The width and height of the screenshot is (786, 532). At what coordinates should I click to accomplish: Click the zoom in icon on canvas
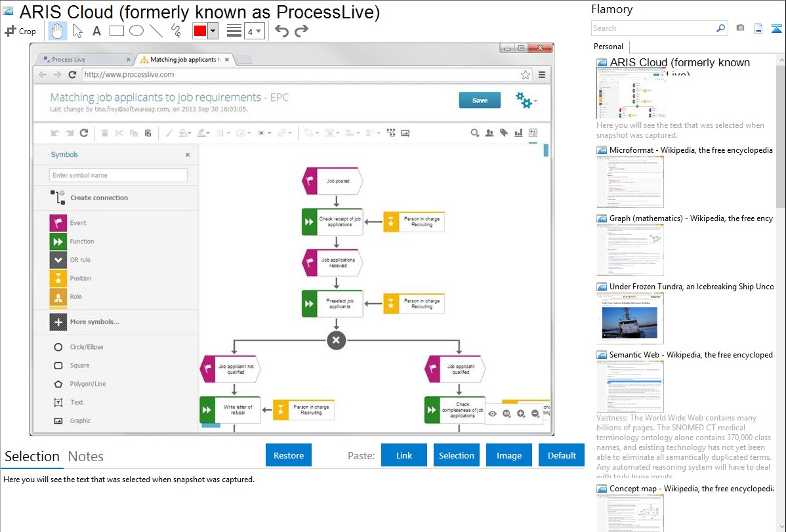[x=521, y=414]
